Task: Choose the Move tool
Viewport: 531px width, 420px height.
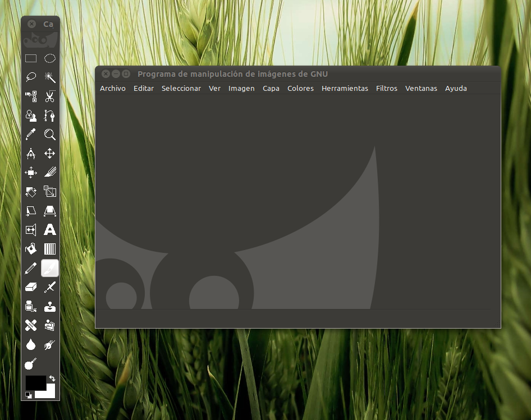Action: coord(50,154)
